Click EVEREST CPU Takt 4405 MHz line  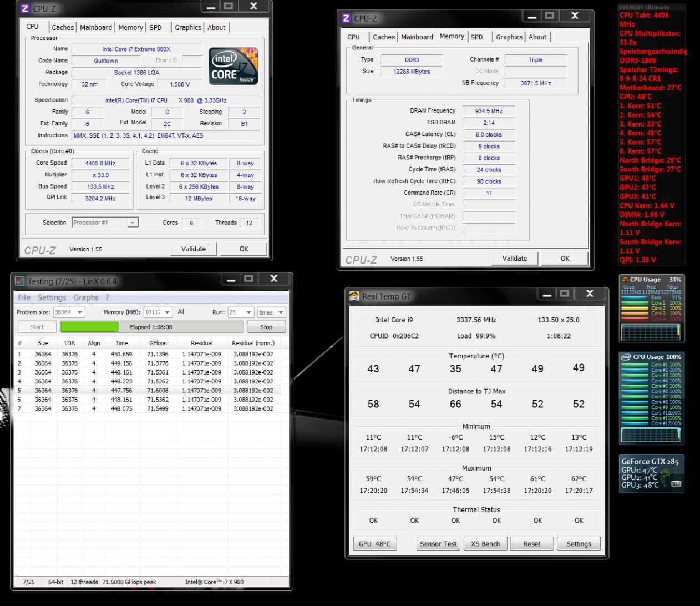pos(644,19)
